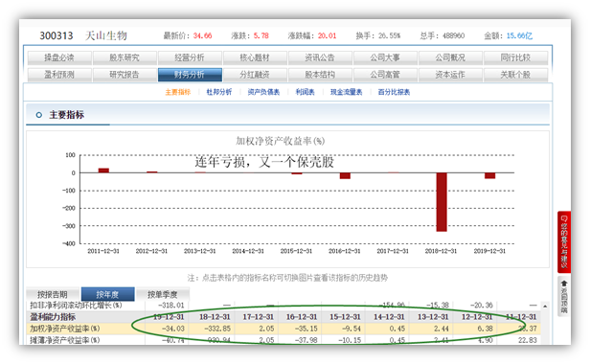Click the 关联个股 navigation button

515,75
